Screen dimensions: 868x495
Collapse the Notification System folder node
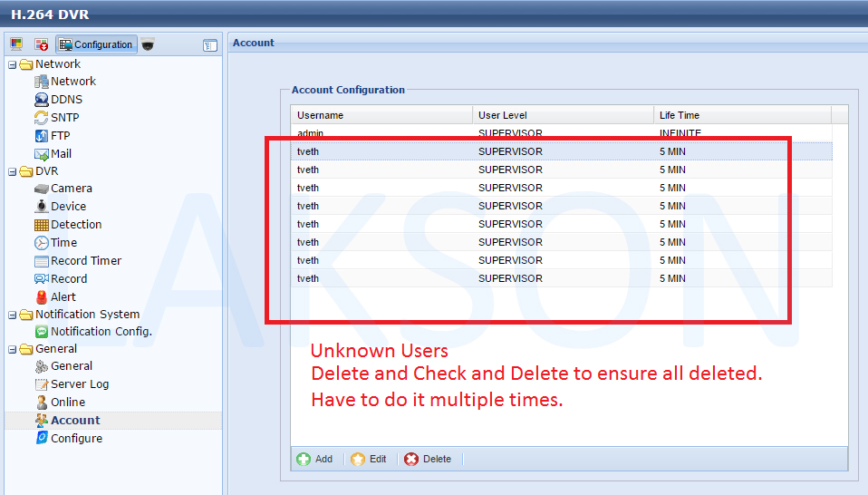tap(12, 315)
